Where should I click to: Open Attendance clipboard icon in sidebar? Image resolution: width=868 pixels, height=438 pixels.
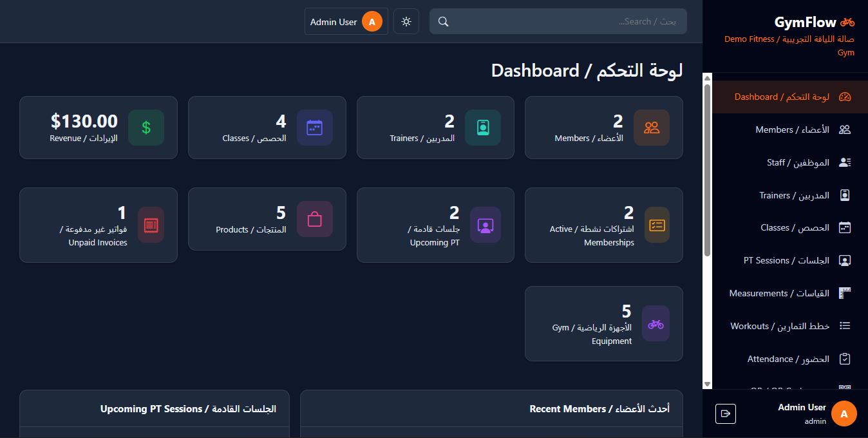tap(845, 359)
